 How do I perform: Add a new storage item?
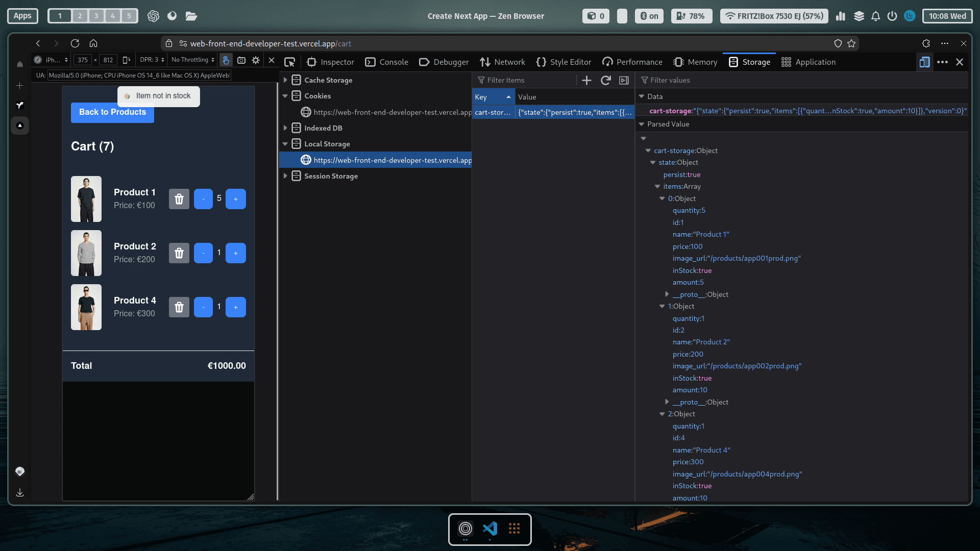(x=586, y=80)
